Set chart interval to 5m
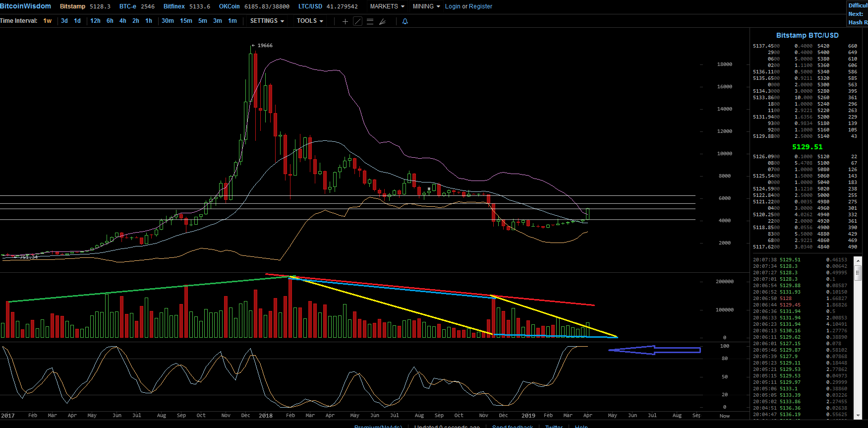The image size is (868, 428). tap(203, 21)
